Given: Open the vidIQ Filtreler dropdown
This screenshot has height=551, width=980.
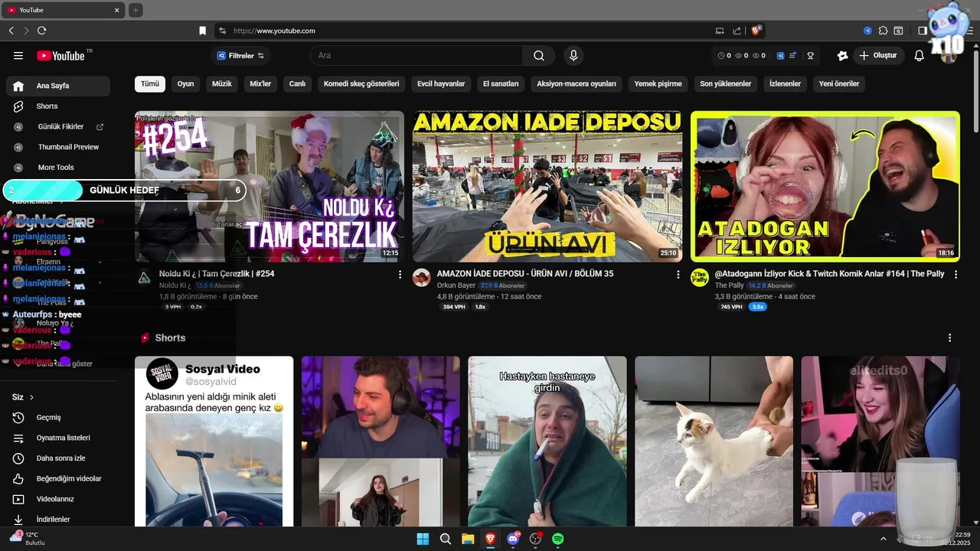Looking at the screenshot, I should point(240,56).
